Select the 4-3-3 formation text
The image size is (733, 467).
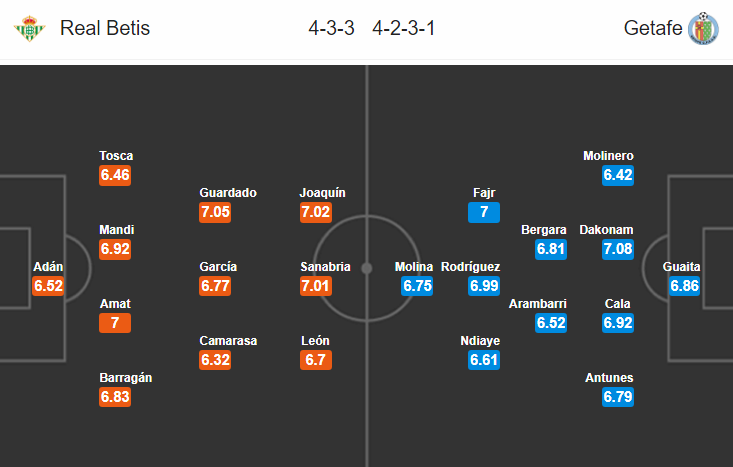[331, 29]
